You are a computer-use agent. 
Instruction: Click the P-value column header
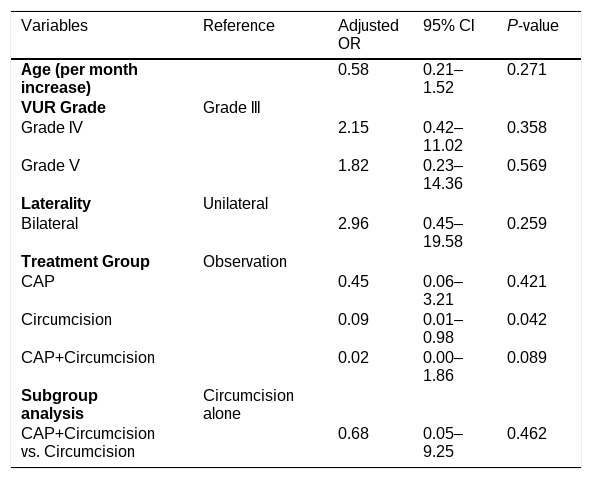pyautogui.click(x=533, y=26)
